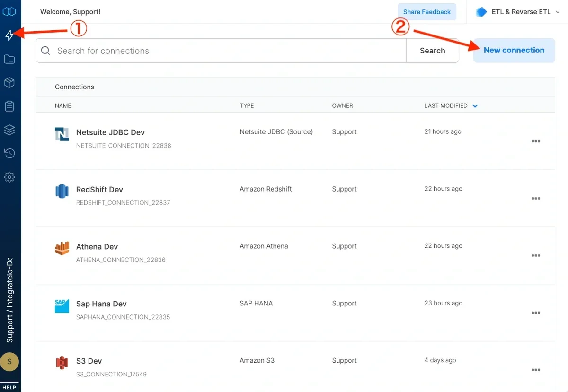Image resolution: width=568 pixels, height=392 pixels.
Task: Click the SAP logo icon
Action: (x=62, y=306)
